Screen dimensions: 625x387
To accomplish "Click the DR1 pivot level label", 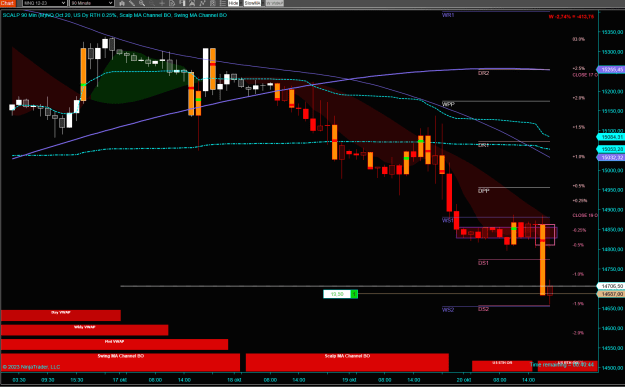I will [x=483, y=145].
